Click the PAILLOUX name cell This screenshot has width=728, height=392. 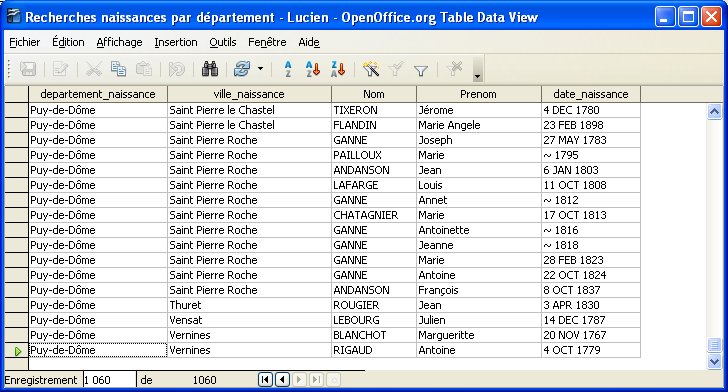pos(374,155)
